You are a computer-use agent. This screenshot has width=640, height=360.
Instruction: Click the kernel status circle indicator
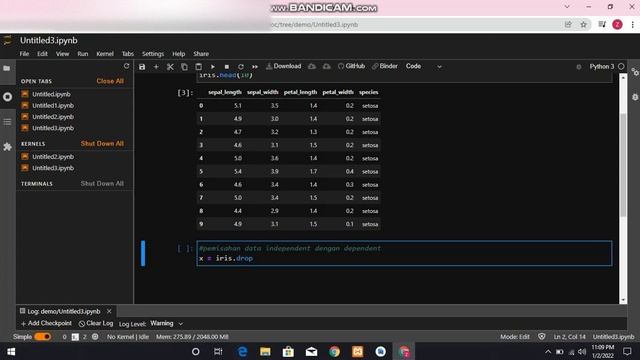(621, 66)
